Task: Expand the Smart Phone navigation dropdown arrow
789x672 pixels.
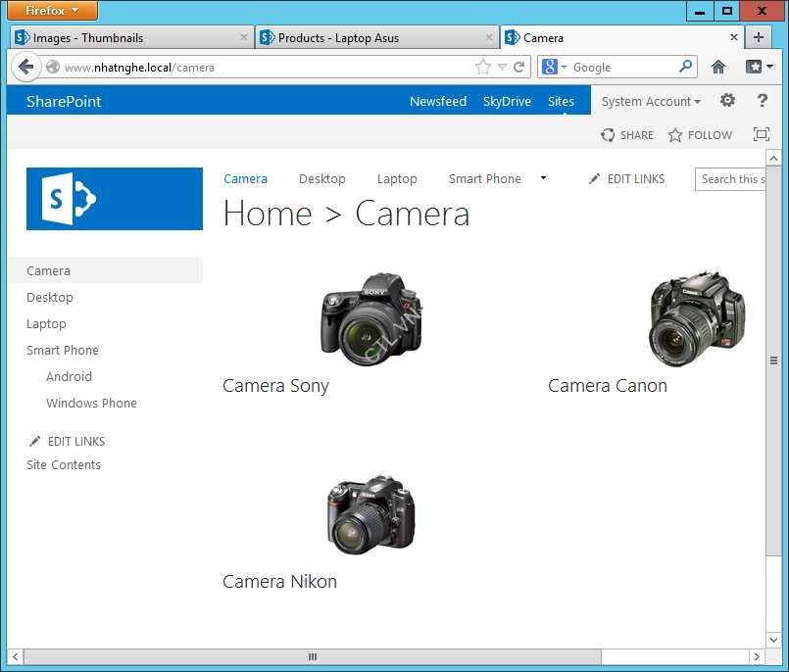Action: [x=544, y=178]
